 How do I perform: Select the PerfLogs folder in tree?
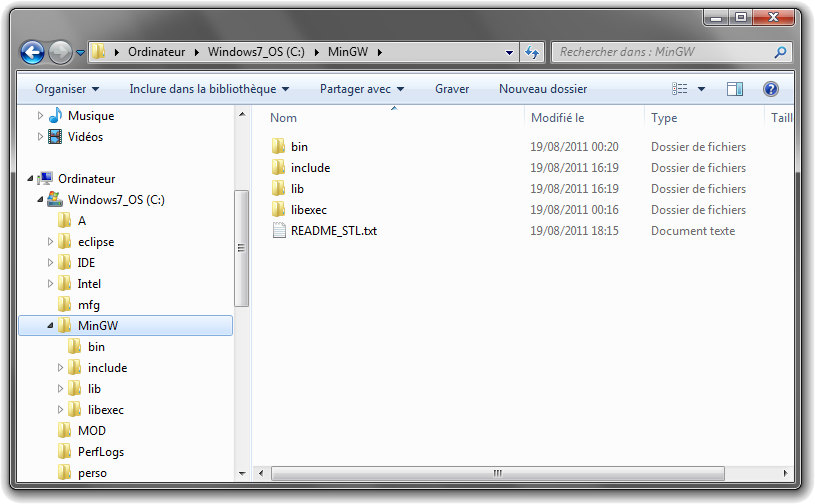pos(101,452)
